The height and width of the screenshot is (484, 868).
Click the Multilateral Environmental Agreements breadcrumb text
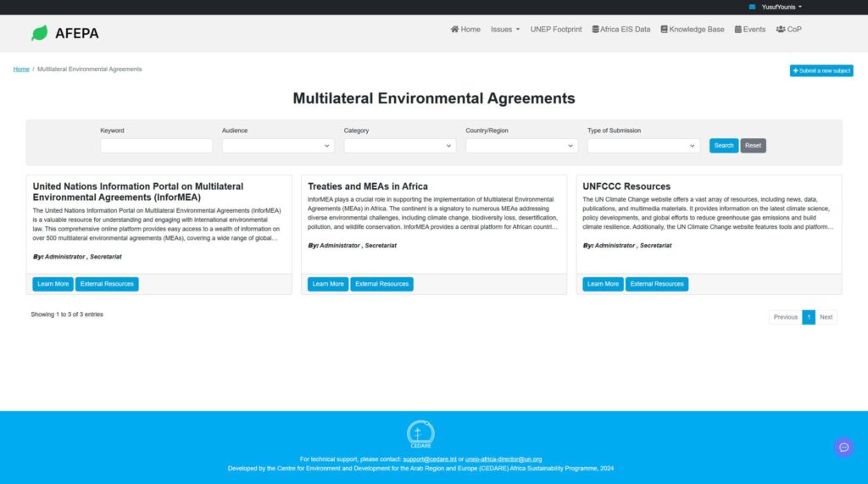(x=90, y=70)
